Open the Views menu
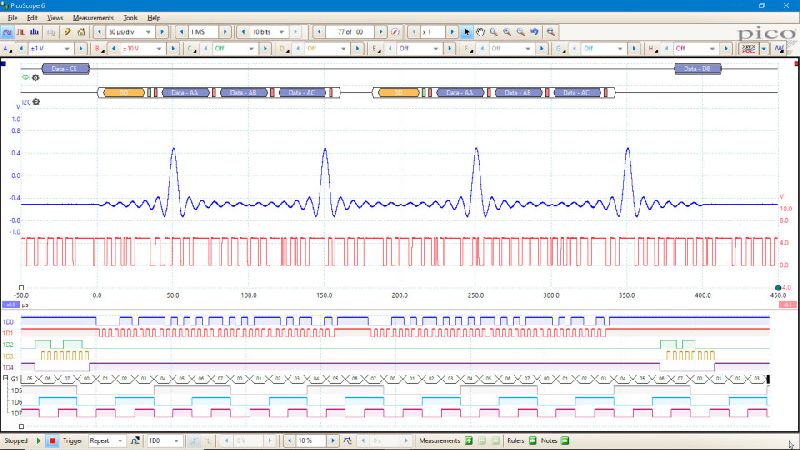Image resolution: width=800 pixels, height=450 pixels. (55, 18)
